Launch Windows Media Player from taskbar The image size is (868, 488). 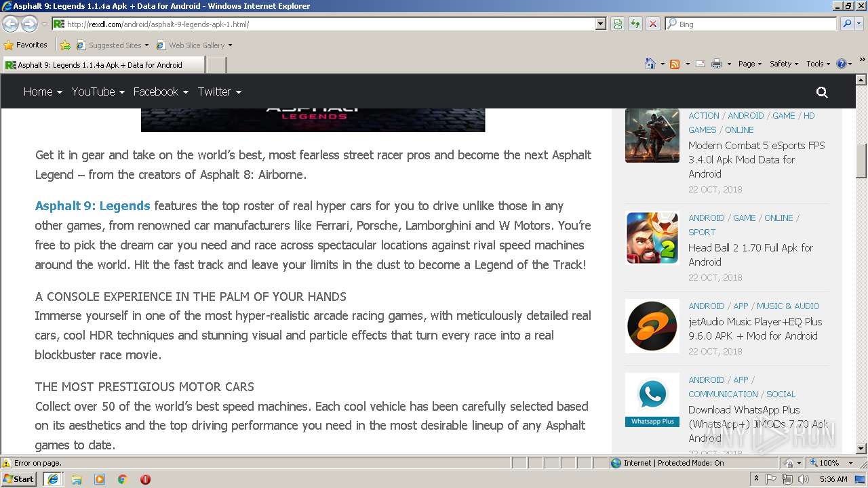tap(100, 479)
